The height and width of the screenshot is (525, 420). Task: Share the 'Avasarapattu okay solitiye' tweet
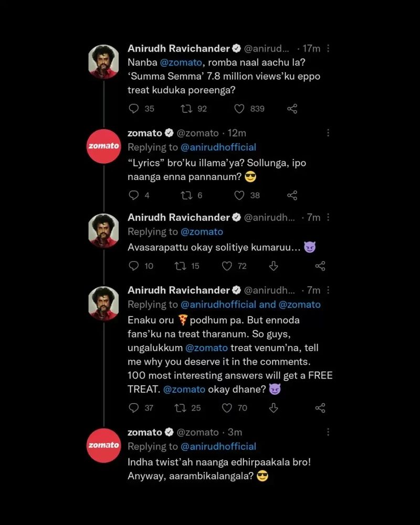tap(320, 266)
